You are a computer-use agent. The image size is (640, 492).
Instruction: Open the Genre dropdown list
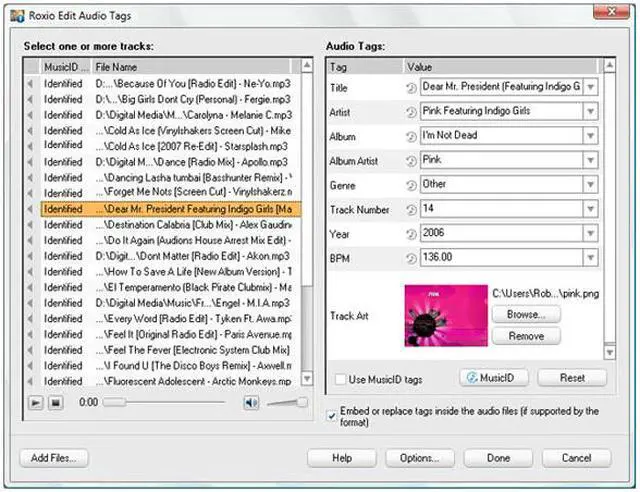pyautogui.click(x=590, y=184)
